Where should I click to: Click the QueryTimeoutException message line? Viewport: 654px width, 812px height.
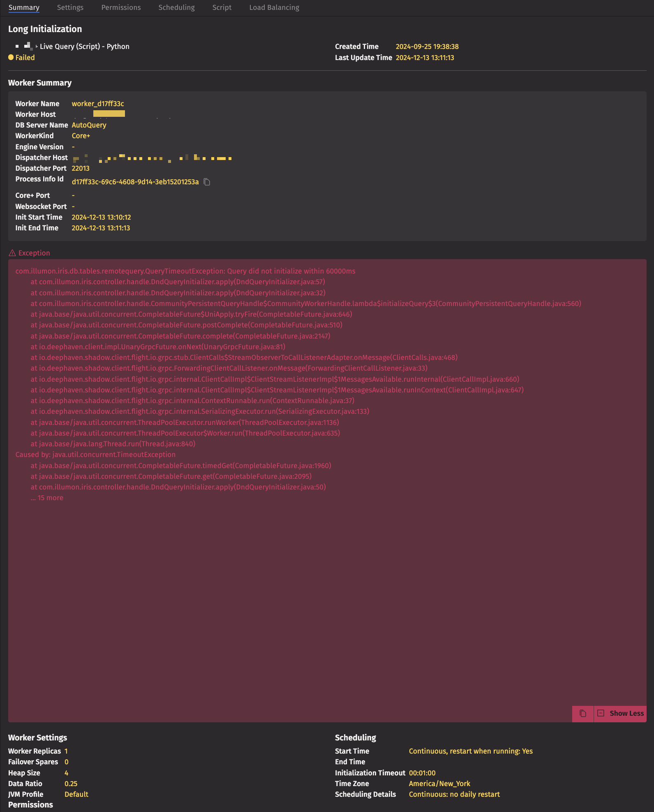[x=185, y=271]
